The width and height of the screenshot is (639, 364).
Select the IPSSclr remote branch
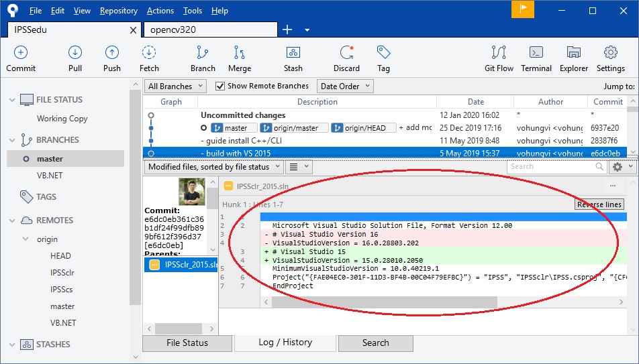tap(62, 273)
